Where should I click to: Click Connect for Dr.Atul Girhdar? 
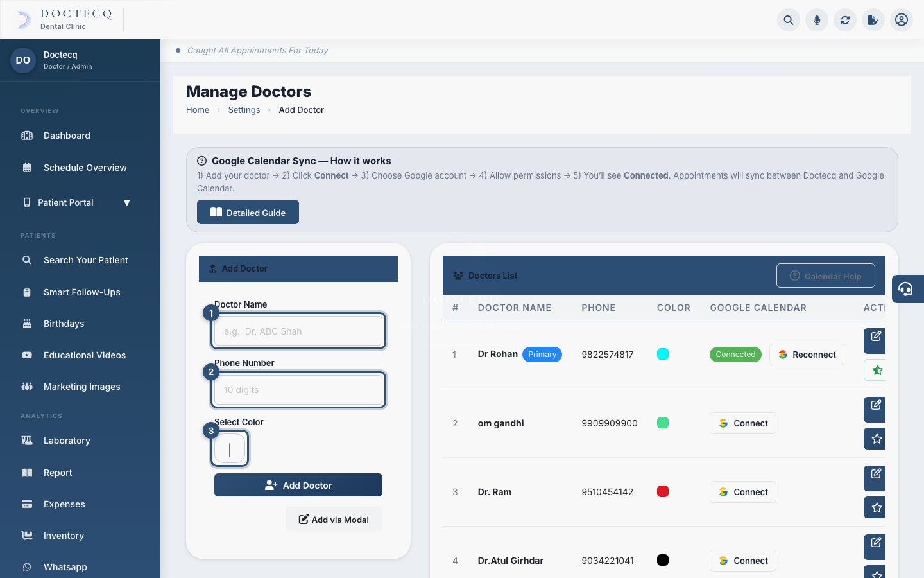743,561
